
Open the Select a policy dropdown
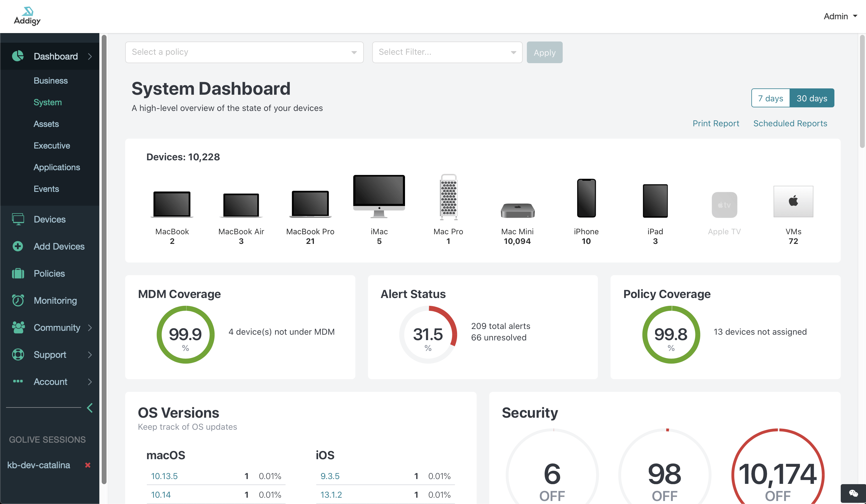[244, 52]
